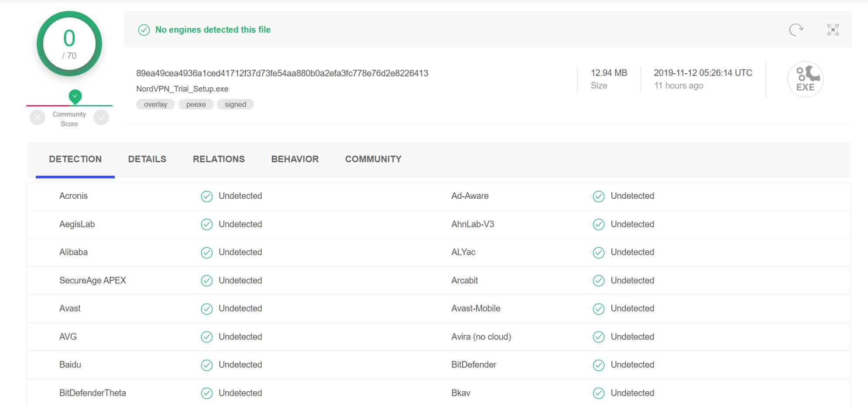This screenshot has height=406, width=868.
Task: Open the similarity graph icon
Action: [x=833, y=30]
